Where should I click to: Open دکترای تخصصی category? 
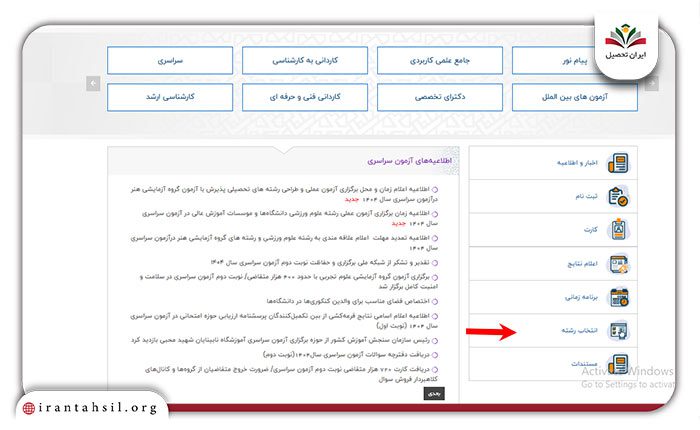coord(440,97)
